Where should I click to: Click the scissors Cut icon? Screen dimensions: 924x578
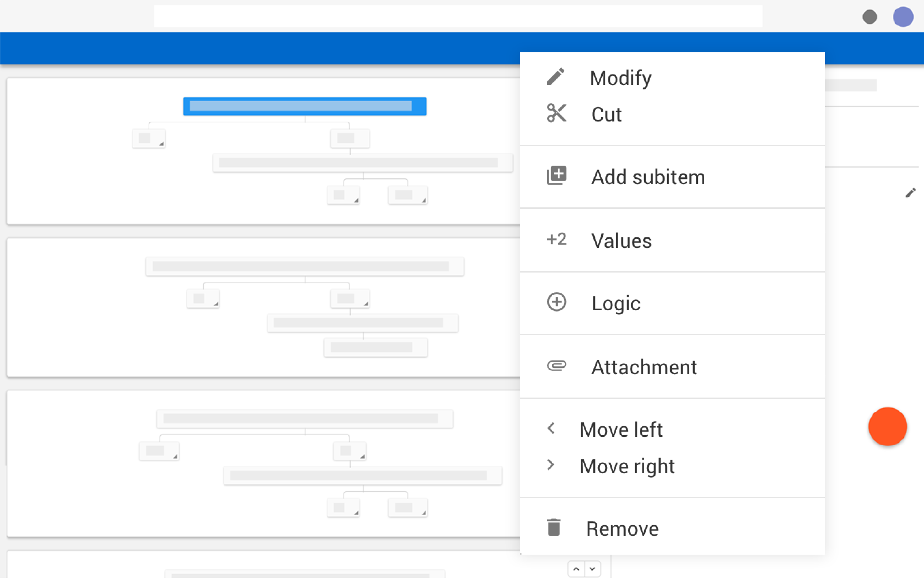(557, 113)
